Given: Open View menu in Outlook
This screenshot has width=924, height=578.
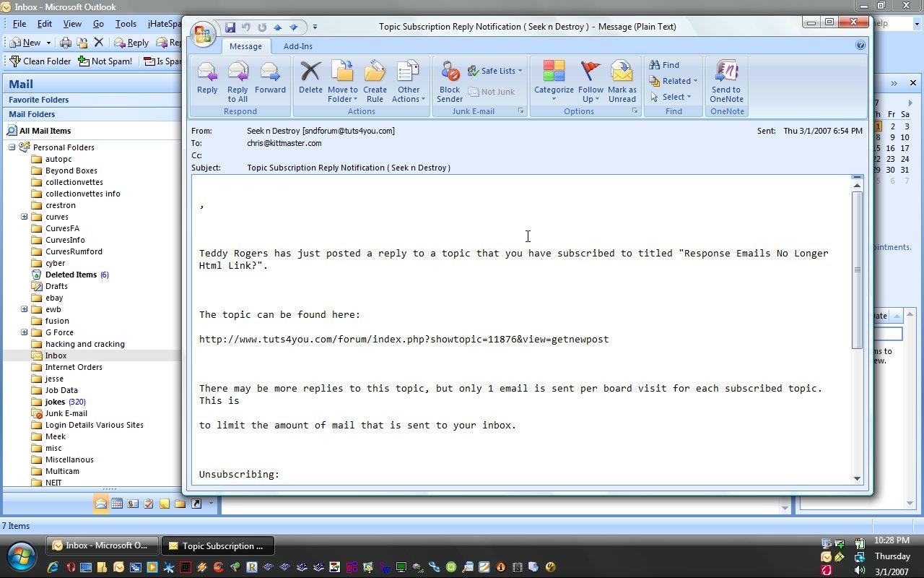Looking at the screenshot, I should tap(71, 24).
